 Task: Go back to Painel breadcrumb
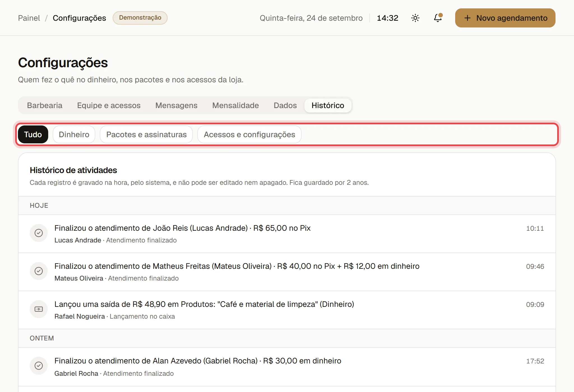click(29, 18)
